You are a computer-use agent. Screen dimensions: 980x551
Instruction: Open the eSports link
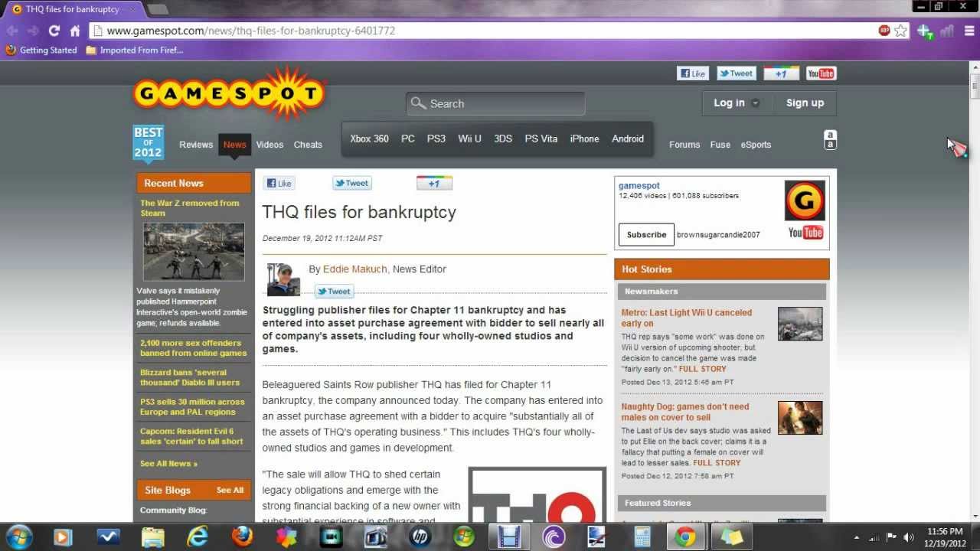tap(756, 145)
